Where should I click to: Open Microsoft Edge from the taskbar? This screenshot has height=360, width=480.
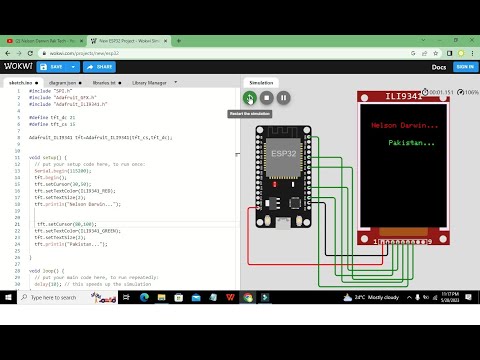[x=144, y=297]
